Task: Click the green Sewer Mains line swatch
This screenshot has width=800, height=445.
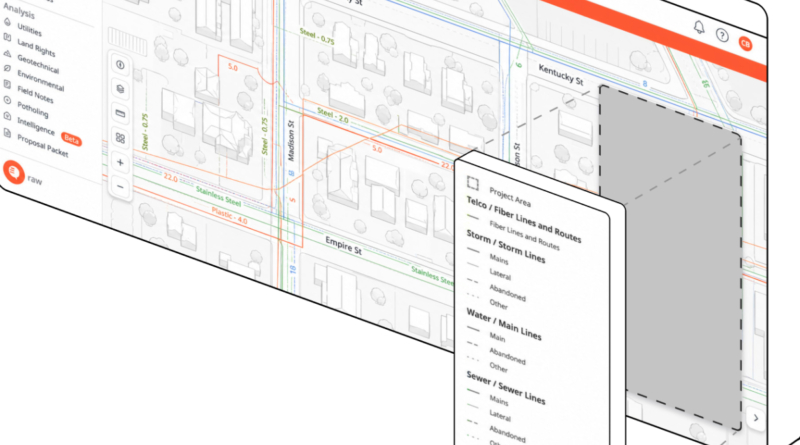Action: click(x=473, y=392)
